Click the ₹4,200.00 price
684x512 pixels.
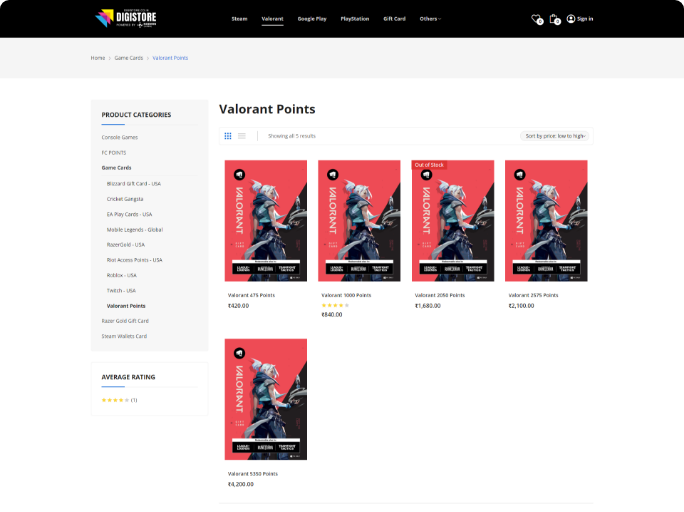241,484
